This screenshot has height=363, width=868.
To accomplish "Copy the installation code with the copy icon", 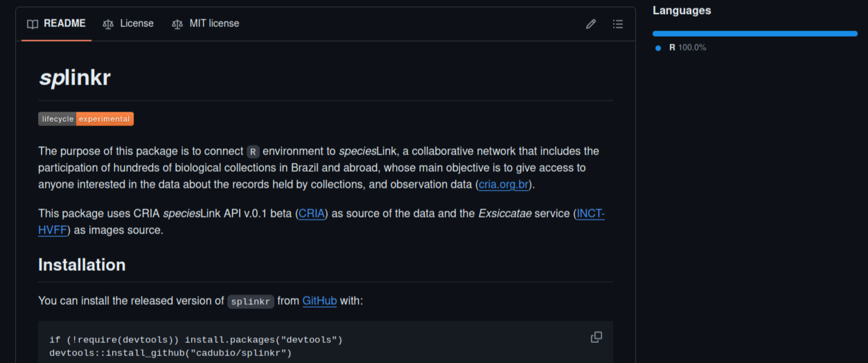I will point(596,337).
